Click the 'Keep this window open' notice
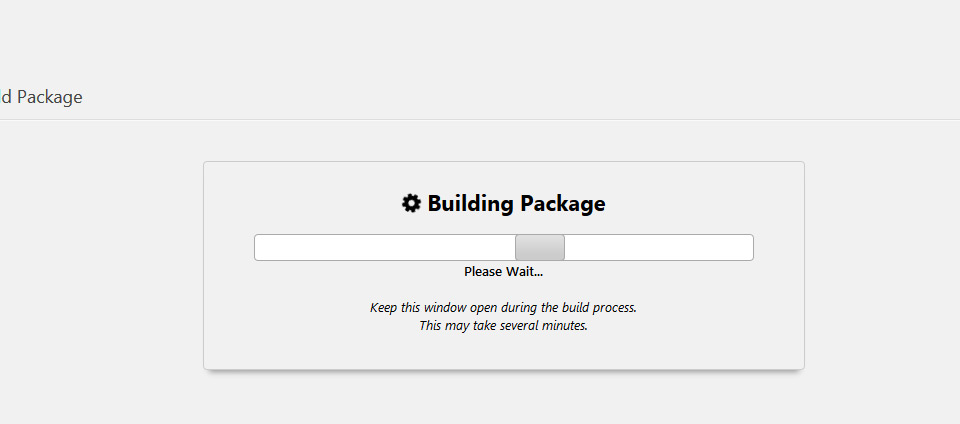This screenshot has height=424, width=960. [503, 307]
